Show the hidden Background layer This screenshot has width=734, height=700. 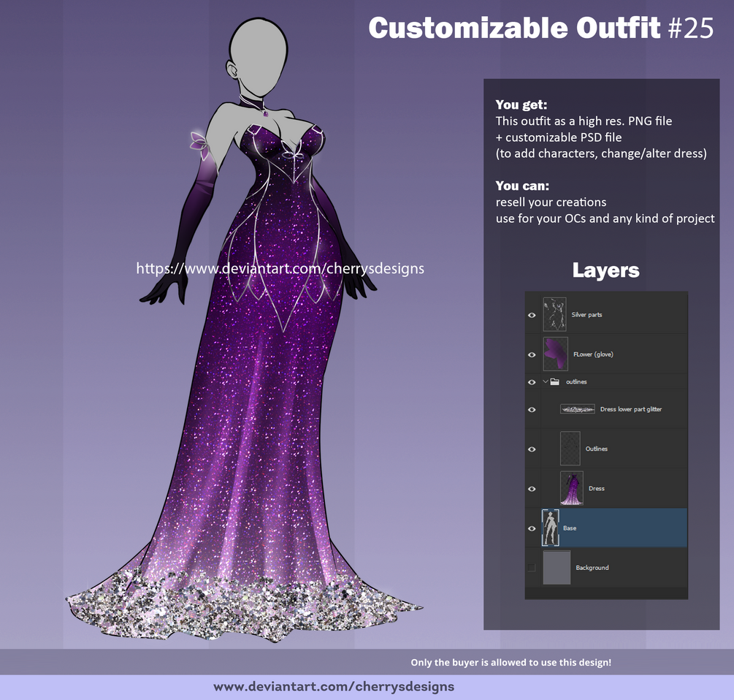pyautogui.click(x=532, y=568)
